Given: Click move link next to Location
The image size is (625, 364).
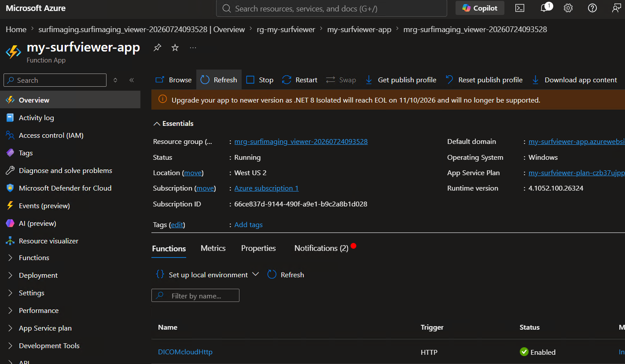Looking at the screenshot, I should click(x=194, y=173).
